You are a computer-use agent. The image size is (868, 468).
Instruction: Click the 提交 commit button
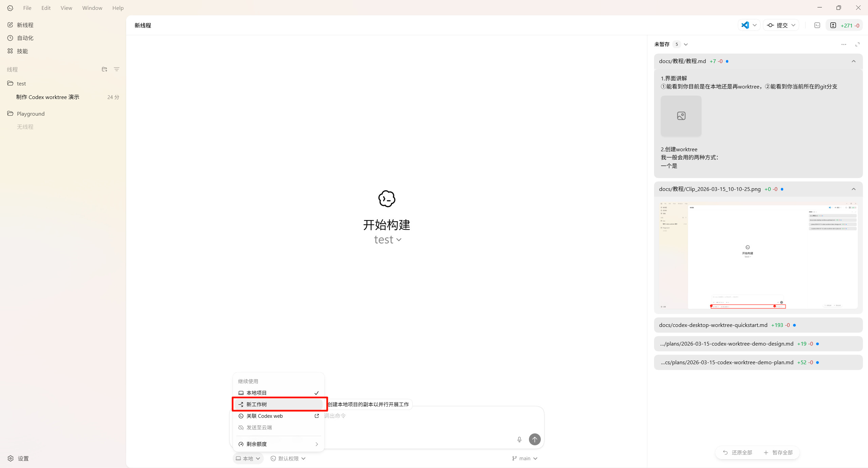(x=778, y=25)
